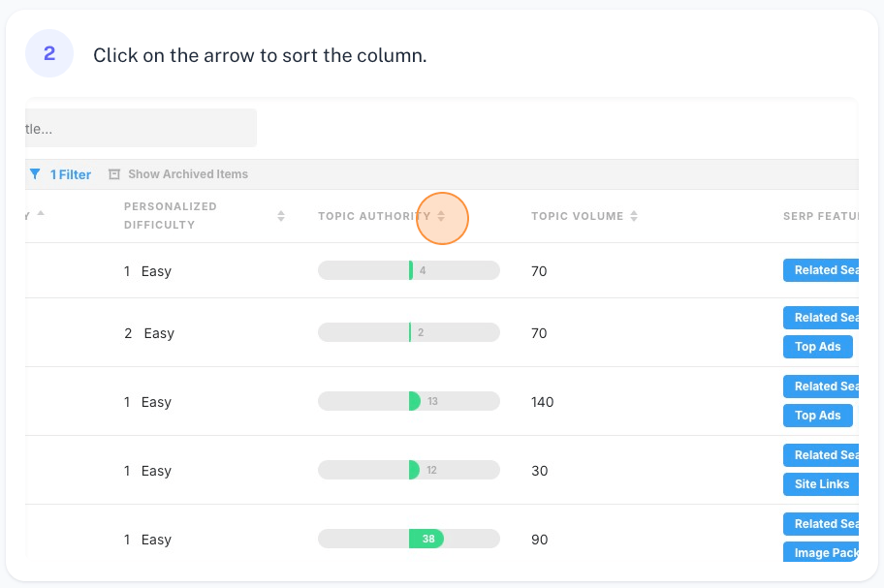Open the 1 Filter link
This screenshot has height=588, width=884.
click(x=71, y=174)
